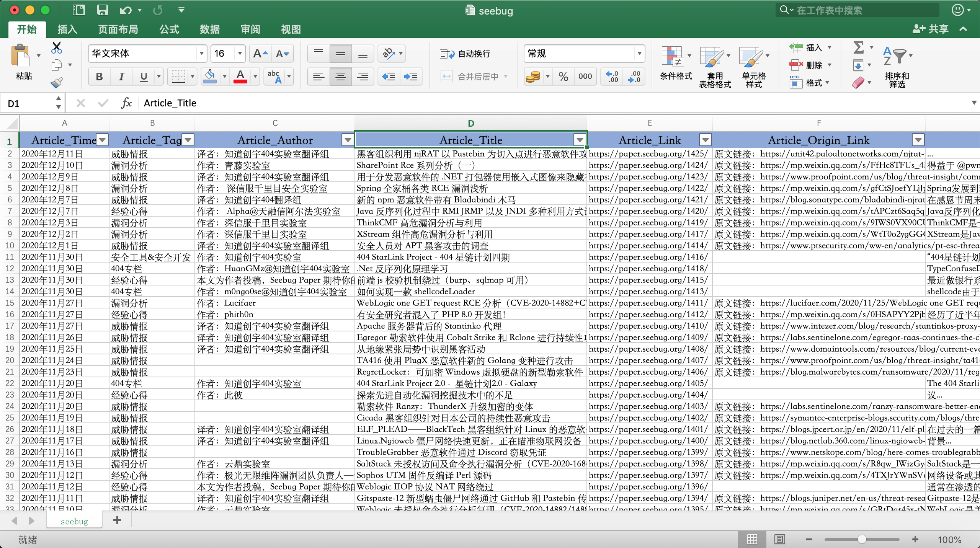Image resolution: width=980 pixels, height=548 pixels.
Task: Enable wrap text (自动换行)
Action: coord(465,54)
